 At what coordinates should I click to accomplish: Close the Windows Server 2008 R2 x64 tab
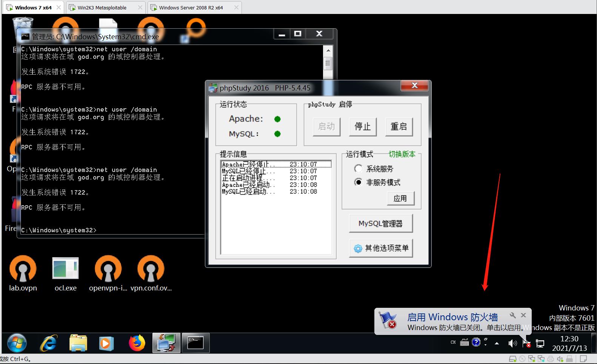236,8
